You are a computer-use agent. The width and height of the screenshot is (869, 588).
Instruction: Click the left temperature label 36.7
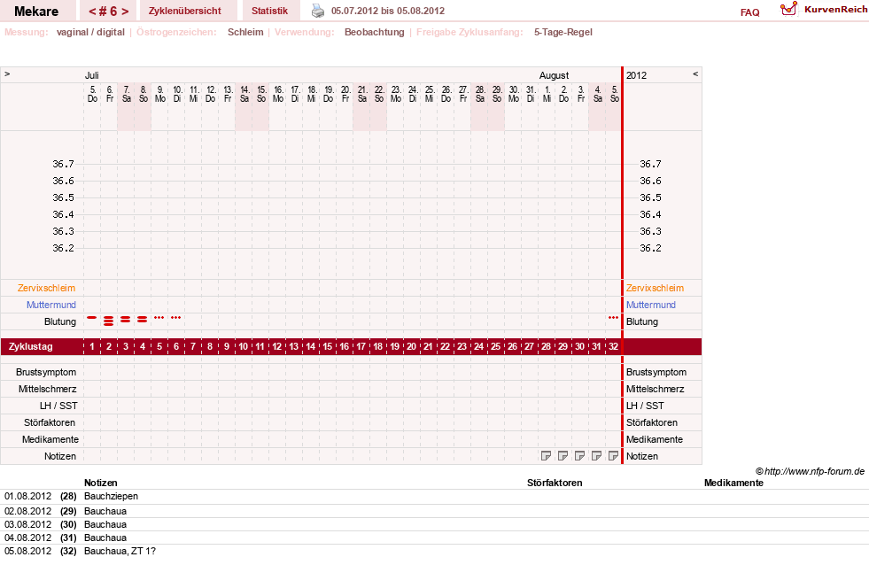pos(63,164)
